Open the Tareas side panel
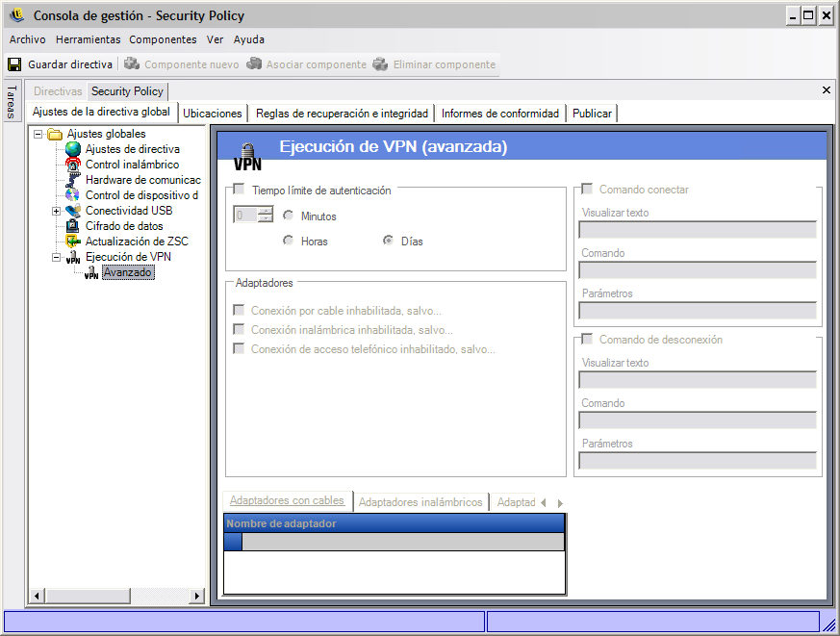This screenshot has width=840, height=636. pyautogui.click(x=12, y=101)
